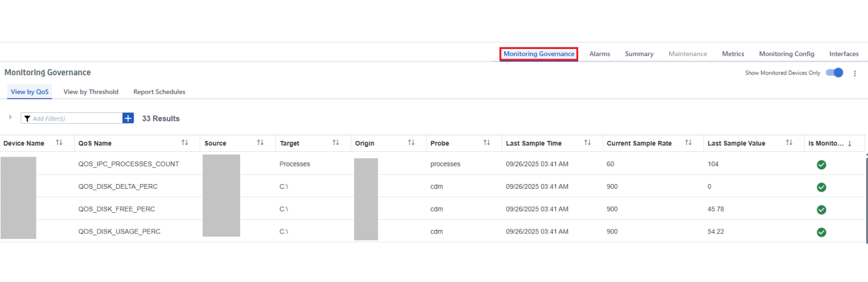The height and width of the screenshot is (282, 868).
Task: Sort by Last Sample Time
Action: 588,143
